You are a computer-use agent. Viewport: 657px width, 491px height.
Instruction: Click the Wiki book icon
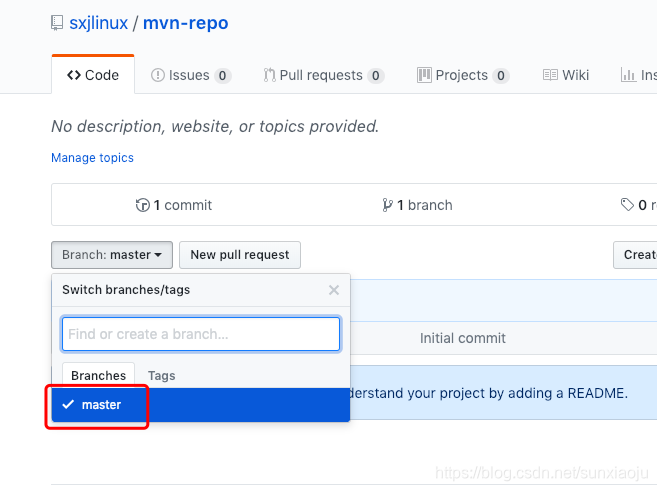coord(550,75)
